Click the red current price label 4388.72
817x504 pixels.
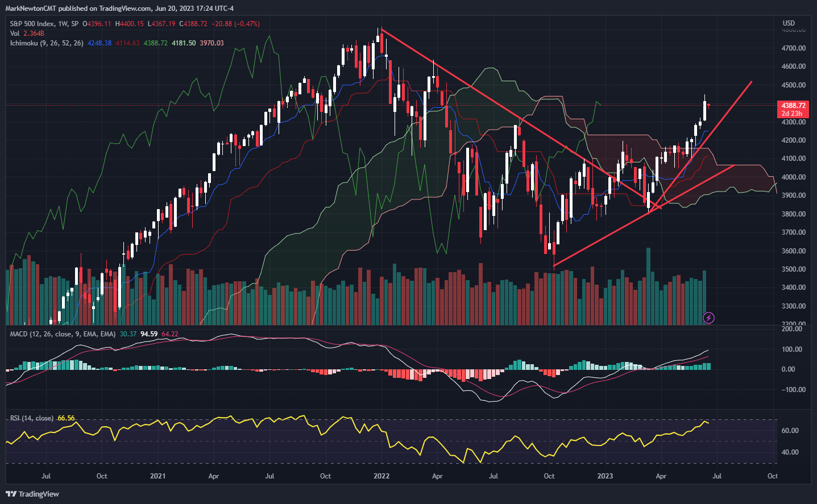point(793,106)
